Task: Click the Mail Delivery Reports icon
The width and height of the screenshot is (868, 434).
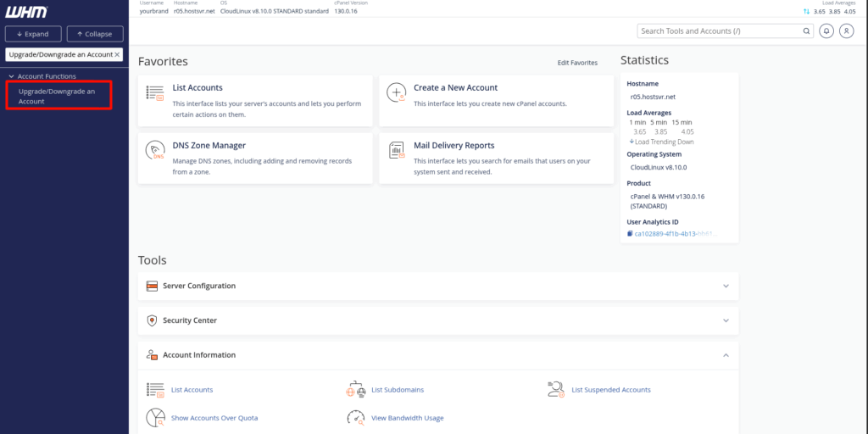Action: pos(396,151)
